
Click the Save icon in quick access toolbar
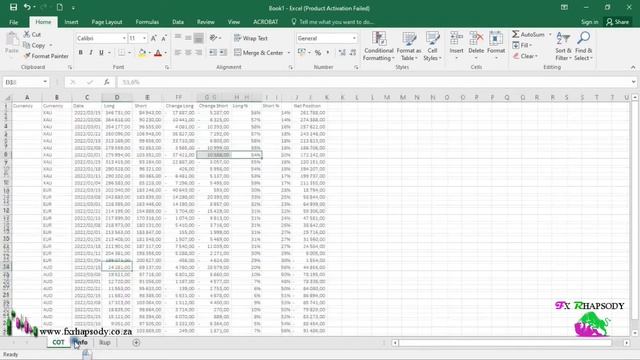[13, 7]
